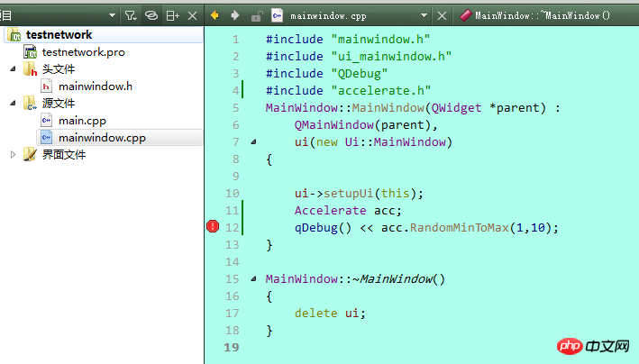Viewport: 639px width, 364px height.
Task: Click the ~MainWindow destructor name on line 15
Action: tap(398, 278)
